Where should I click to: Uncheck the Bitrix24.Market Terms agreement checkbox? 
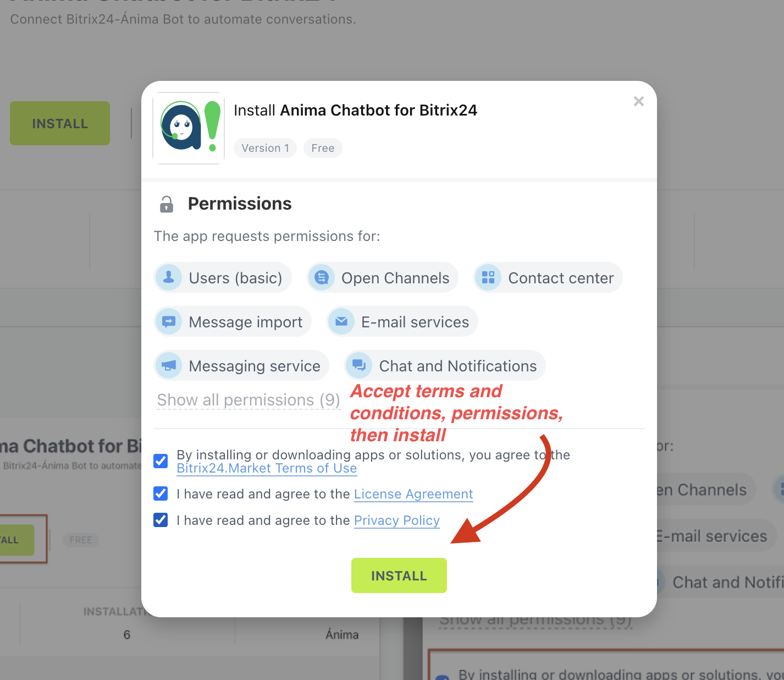[161, 461]
